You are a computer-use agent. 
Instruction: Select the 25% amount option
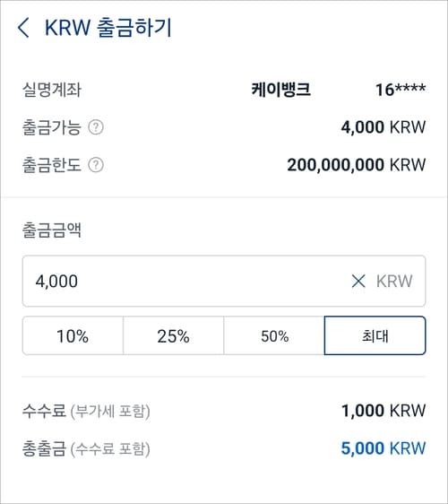coord(174,336)
